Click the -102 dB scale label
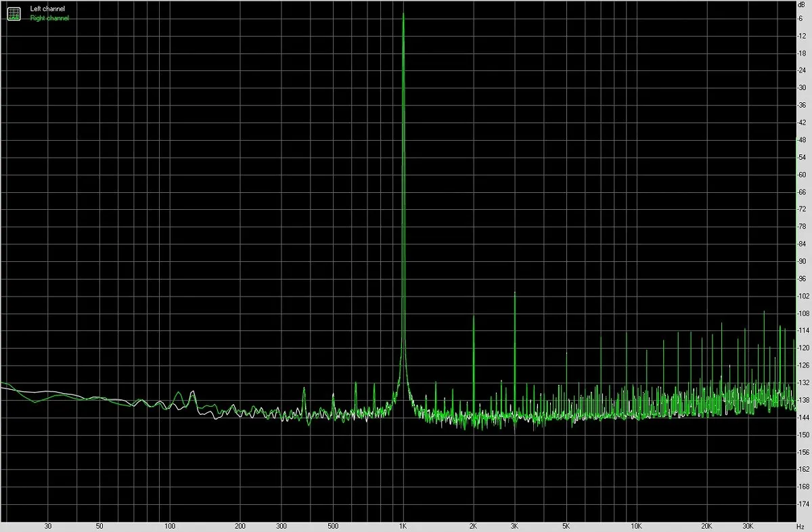The width and height of the screenshot is (812, 532). coord(803,296)
